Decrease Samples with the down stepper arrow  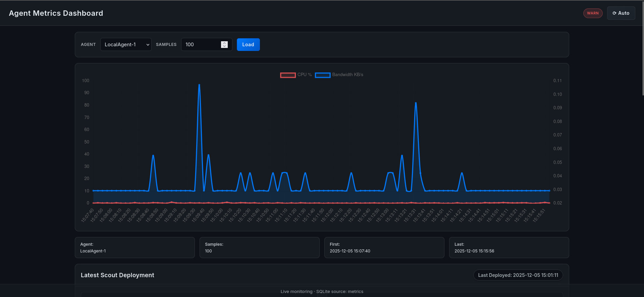coord(224,46)
